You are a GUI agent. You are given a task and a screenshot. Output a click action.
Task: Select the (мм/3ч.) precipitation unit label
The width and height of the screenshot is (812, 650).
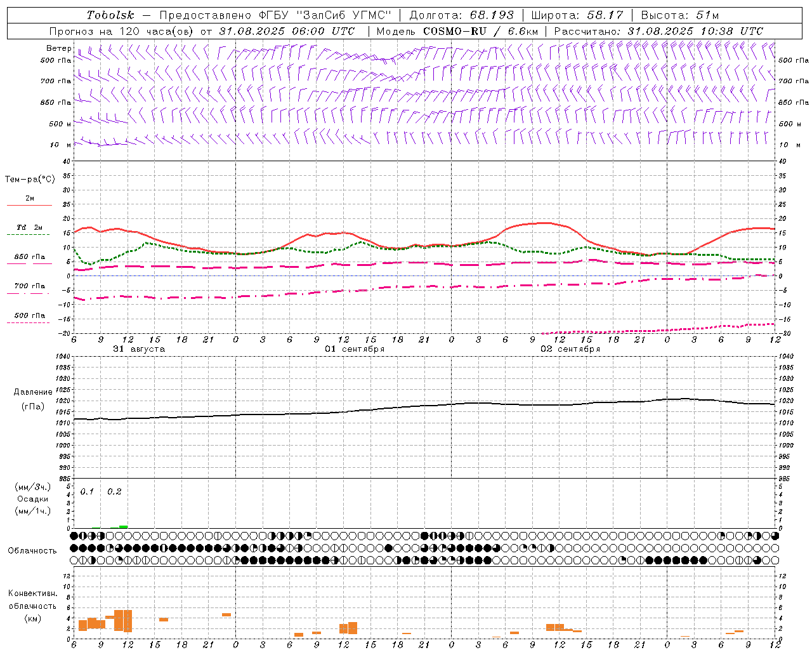point(33,487)
